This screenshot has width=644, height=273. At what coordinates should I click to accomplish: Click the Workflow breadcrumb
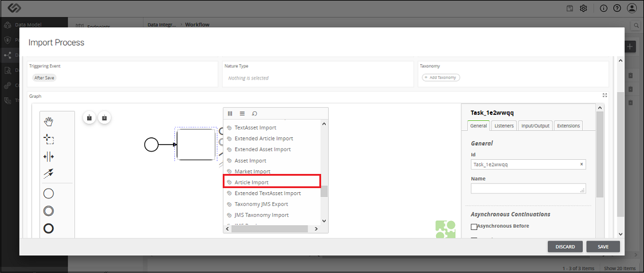pos(197,25)
